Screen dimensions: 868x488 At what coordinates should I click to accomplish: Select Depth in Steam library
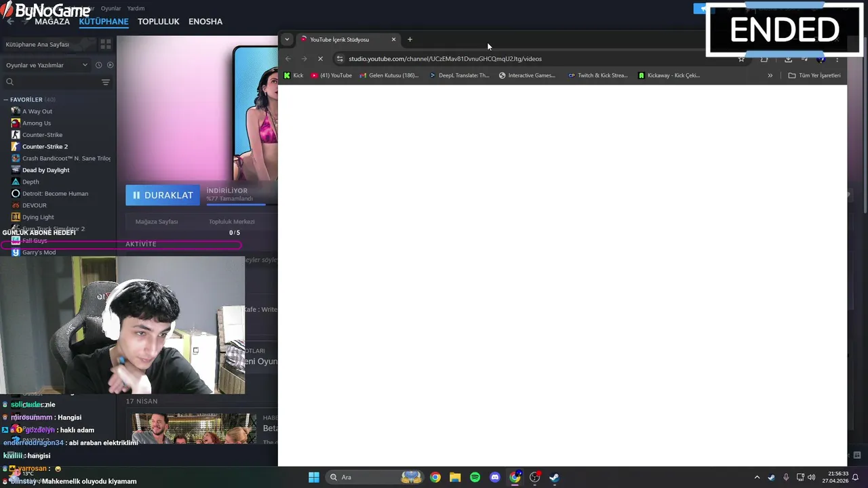[x=31, y=182]
